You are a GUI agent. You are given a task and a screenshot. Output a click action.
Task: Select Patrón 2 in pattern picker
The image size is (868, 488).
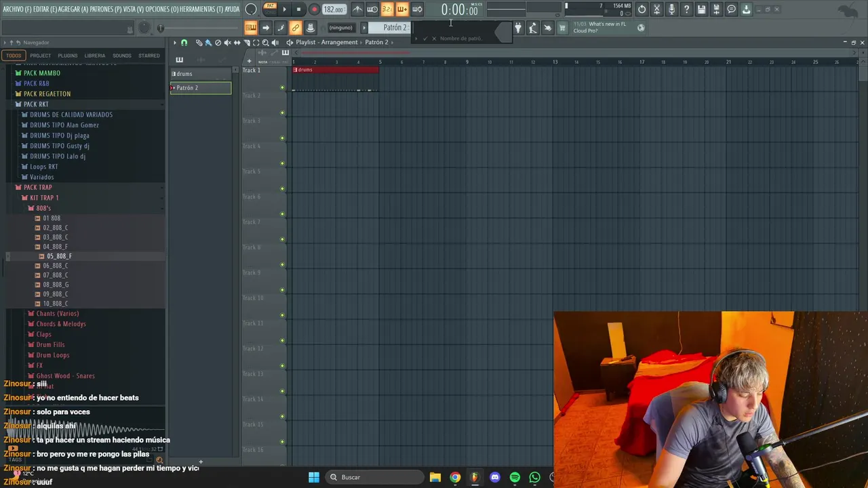[x=201, y=88]
